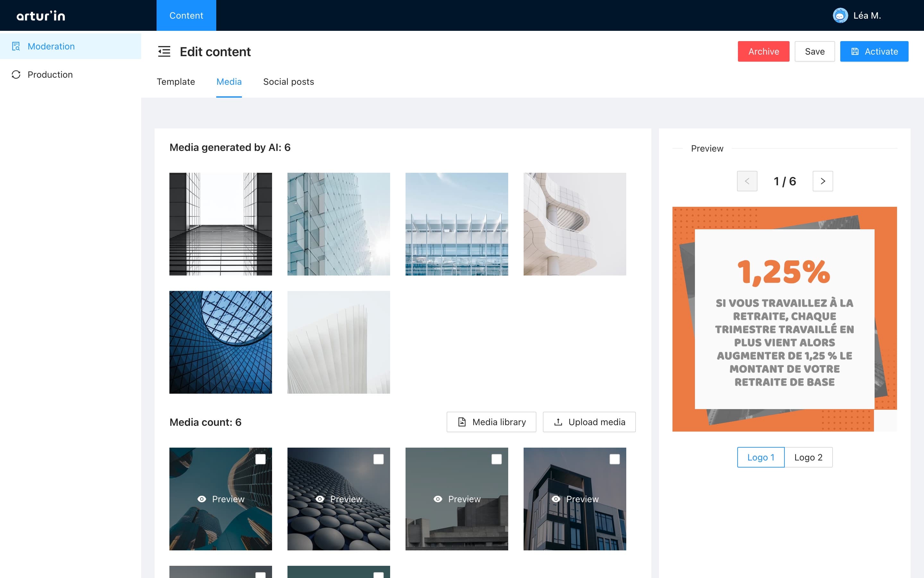Select the blue lattice dome AI image

(221, 342)
